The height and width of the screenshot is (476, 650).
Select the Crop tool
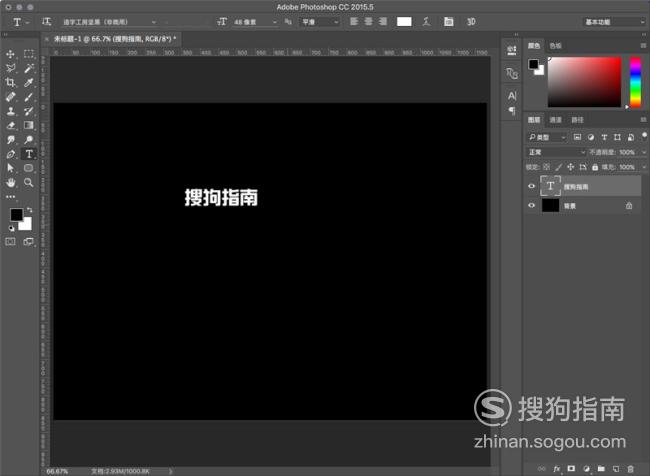10,83
